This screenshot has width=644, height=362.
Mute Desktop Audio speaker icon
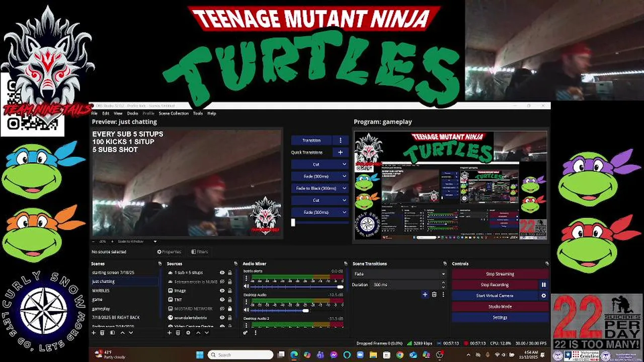[247, 311]
